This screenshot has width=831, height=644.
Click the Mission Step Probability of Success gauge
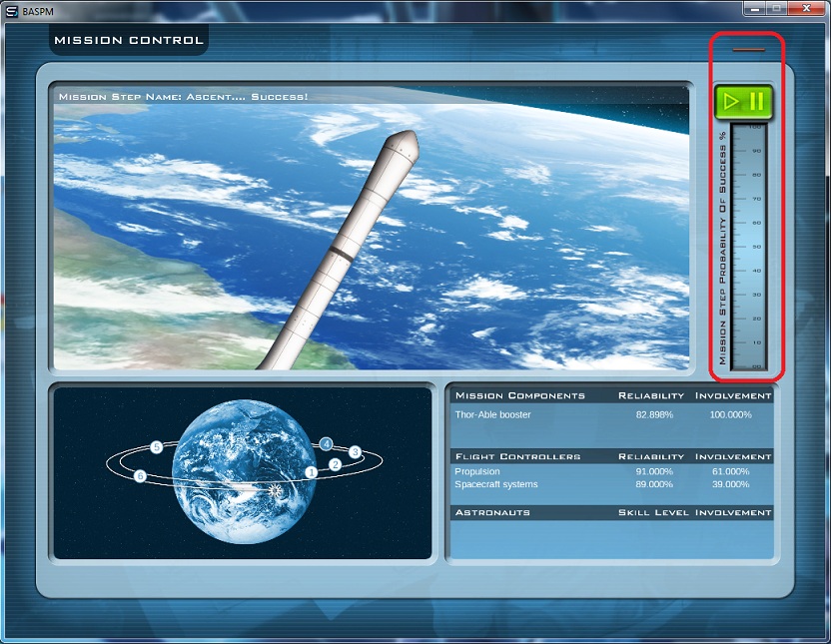pyautogui.click(x=749, y=246)
